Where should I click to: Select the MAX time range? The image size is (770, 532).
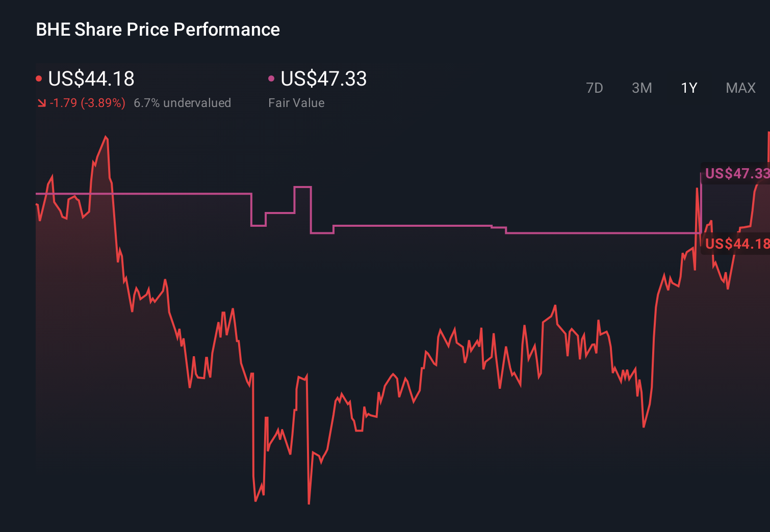[x=740, y=88]
